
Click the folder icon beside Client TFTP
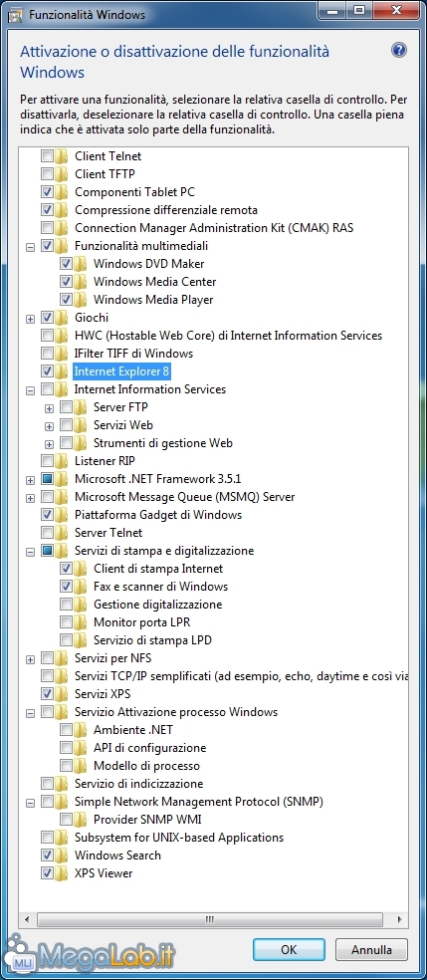coord(61,173)
